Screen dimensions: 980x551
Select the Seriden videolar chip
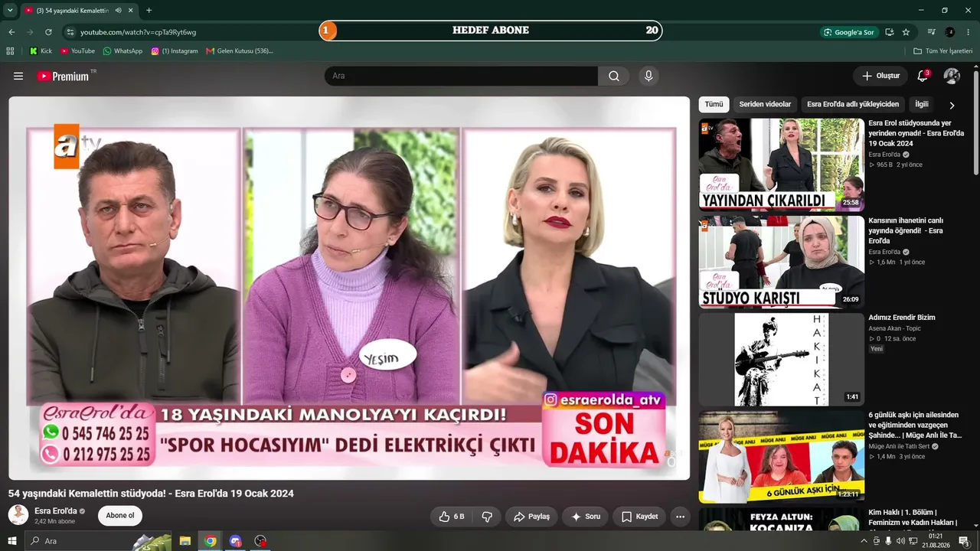(x=765, y=104)
